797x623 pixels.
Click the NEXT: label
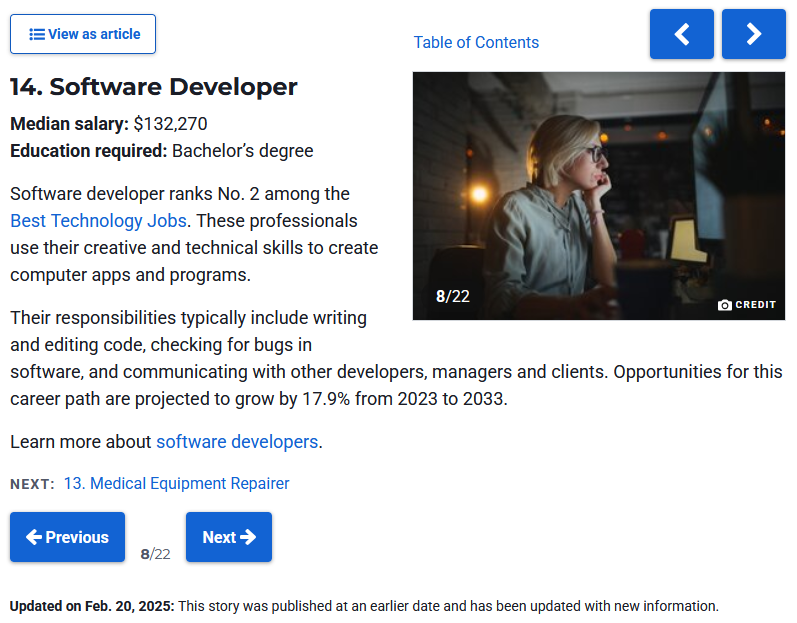32,484
